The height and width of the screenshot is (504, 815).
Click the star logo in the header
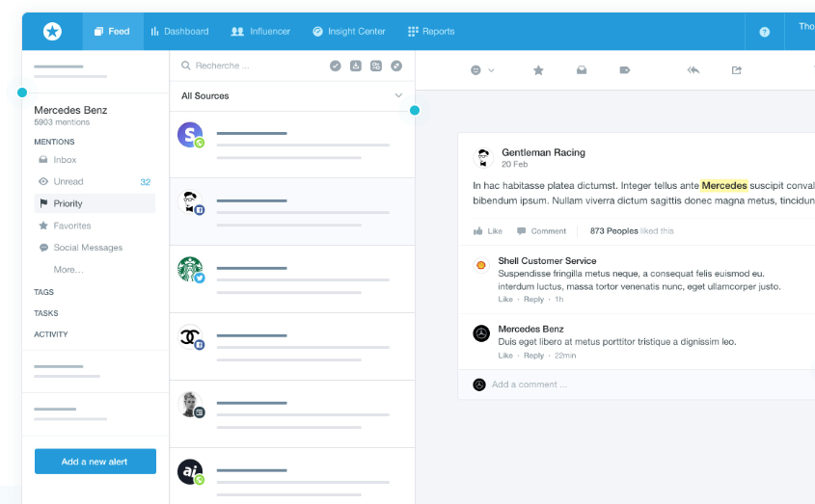(52, 31)
